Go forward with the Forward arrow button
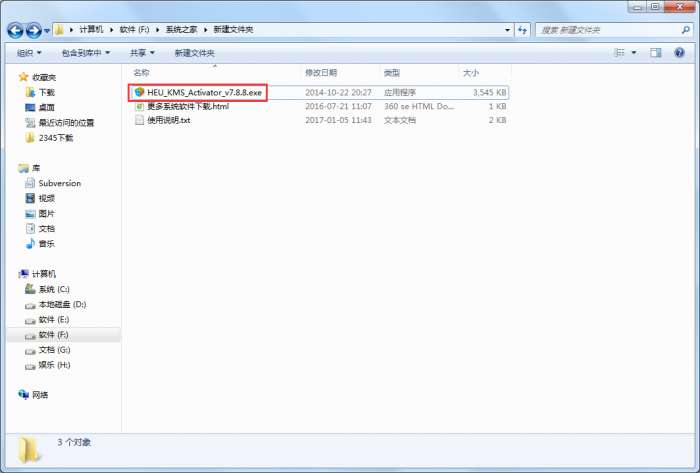This screenshot has height=473, width=700. click(x=33, y=30)
